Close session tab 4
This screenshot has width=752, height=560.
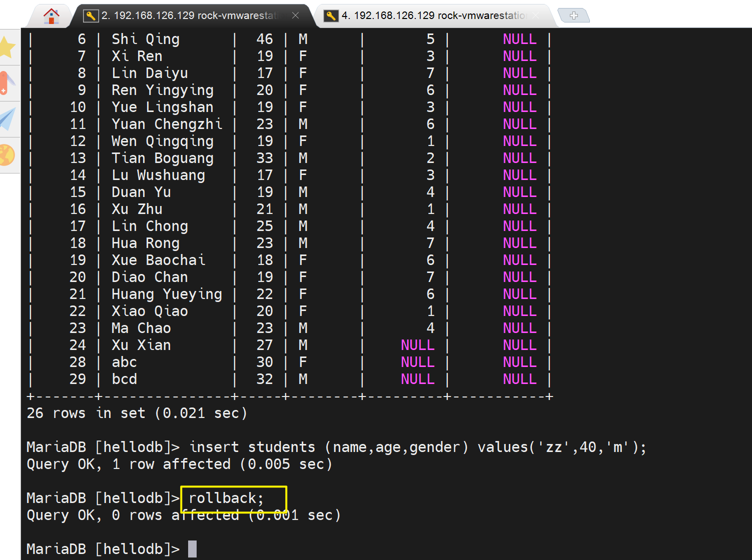click(536, 15)
